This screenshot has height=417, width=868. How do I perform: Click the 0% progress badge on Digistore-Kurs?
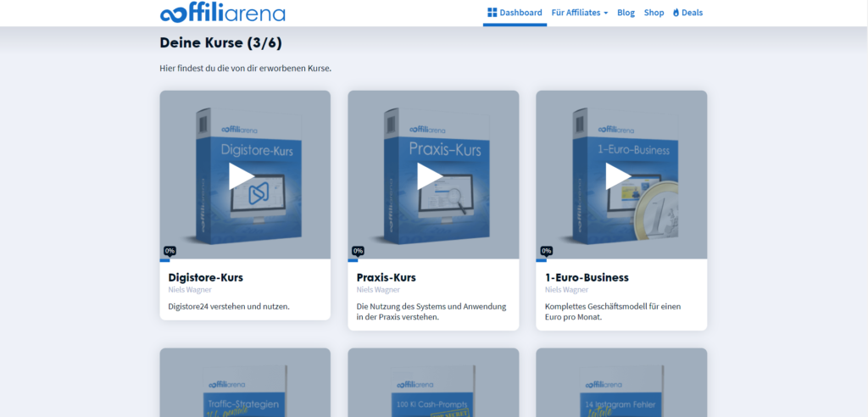pyautogui.click(x=170, y=251)
